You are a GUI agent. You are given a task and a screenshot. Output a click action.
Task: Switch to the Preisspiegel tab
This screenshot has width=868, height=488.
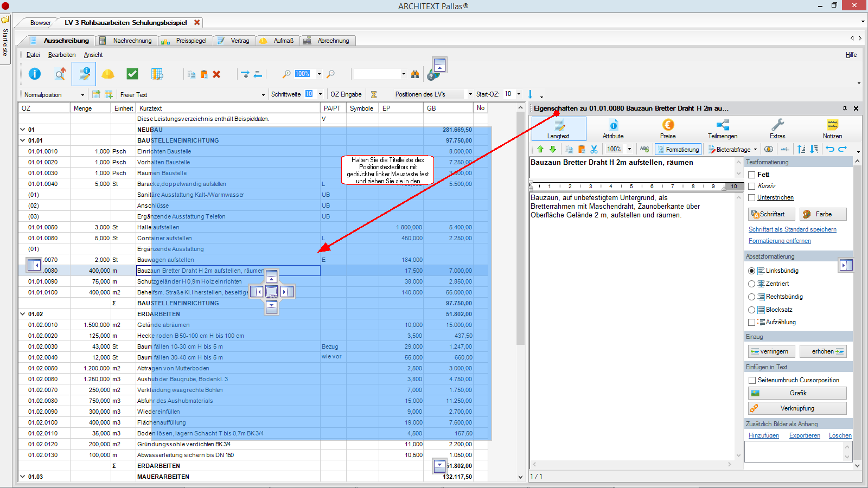(x=185, y=41)
